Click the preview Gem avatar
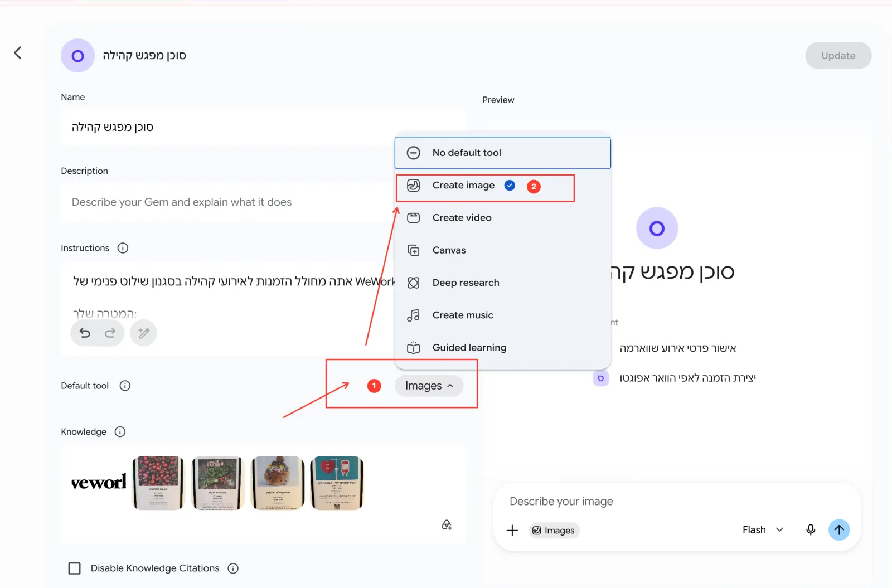This screenshot has height=588, width=892. pyautogui.click(x=657, y=229)
